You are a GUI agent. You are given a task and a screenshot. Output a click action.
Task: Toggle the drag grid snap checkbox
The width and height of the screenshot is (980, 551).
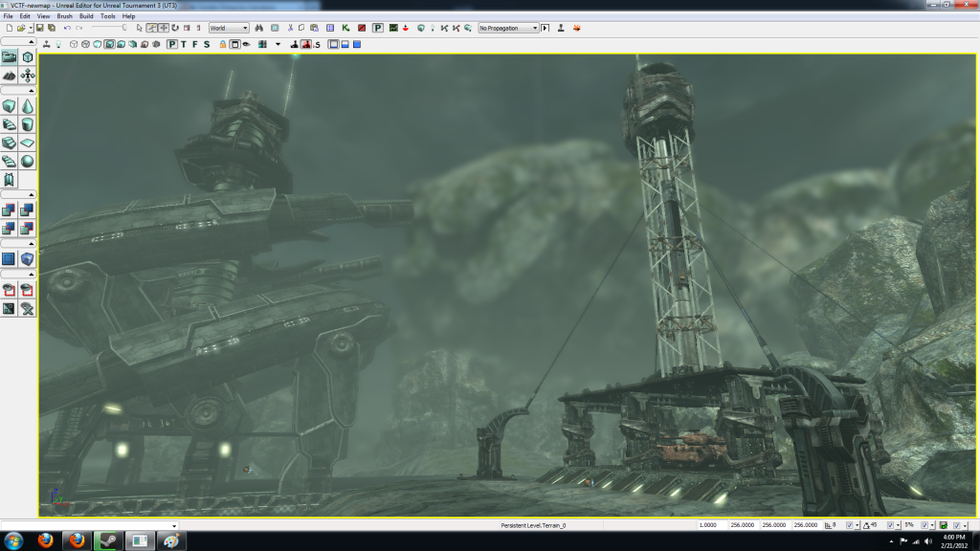(850, 525)
